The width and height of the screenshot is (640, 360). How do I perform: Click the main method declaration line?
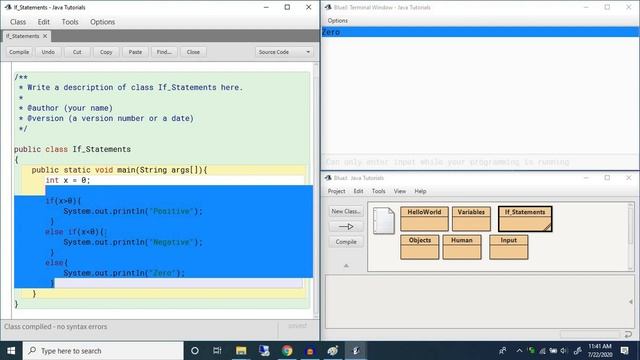coord(120,170)
